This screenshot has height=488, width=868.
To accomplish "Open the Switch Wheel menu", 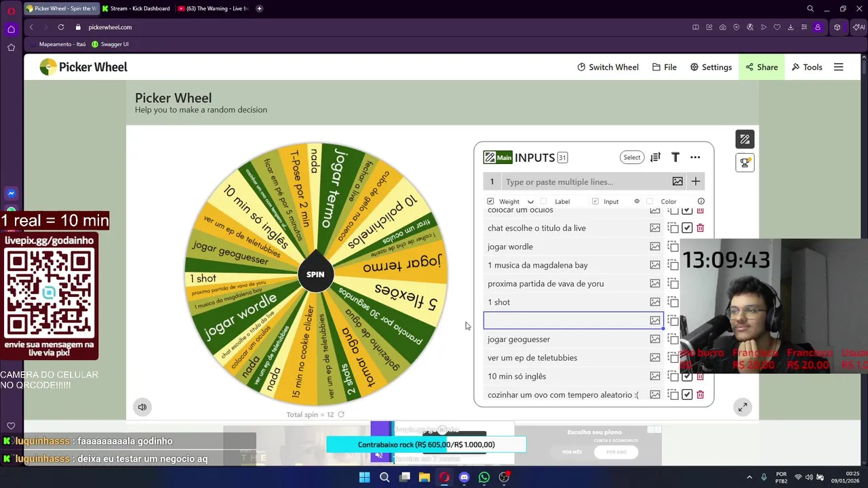I will tap(608, 67).
